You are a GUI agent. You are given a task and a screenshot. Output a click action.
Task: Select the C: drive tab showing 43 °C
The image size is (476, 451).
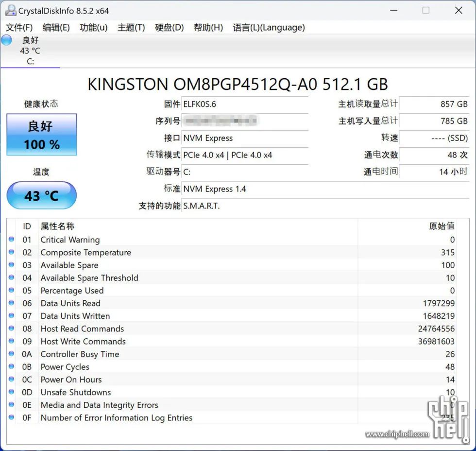(30, 51)
